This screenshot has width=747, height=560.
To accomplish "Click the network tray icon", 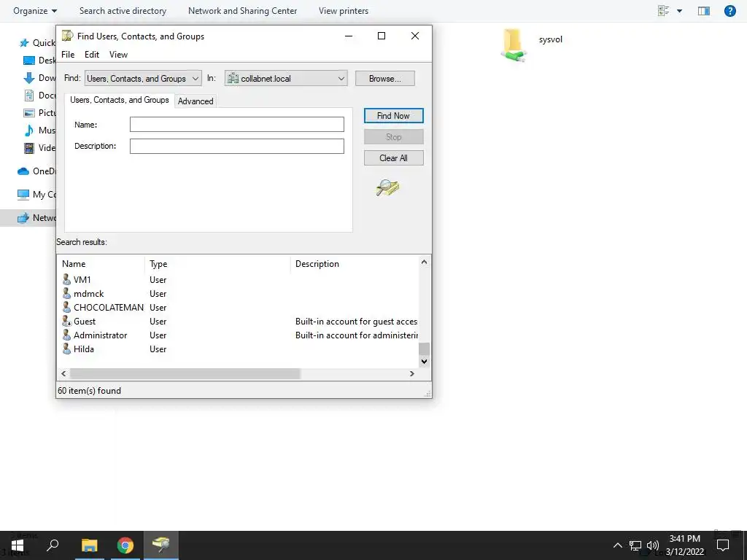I will click(x=635, y=545).
